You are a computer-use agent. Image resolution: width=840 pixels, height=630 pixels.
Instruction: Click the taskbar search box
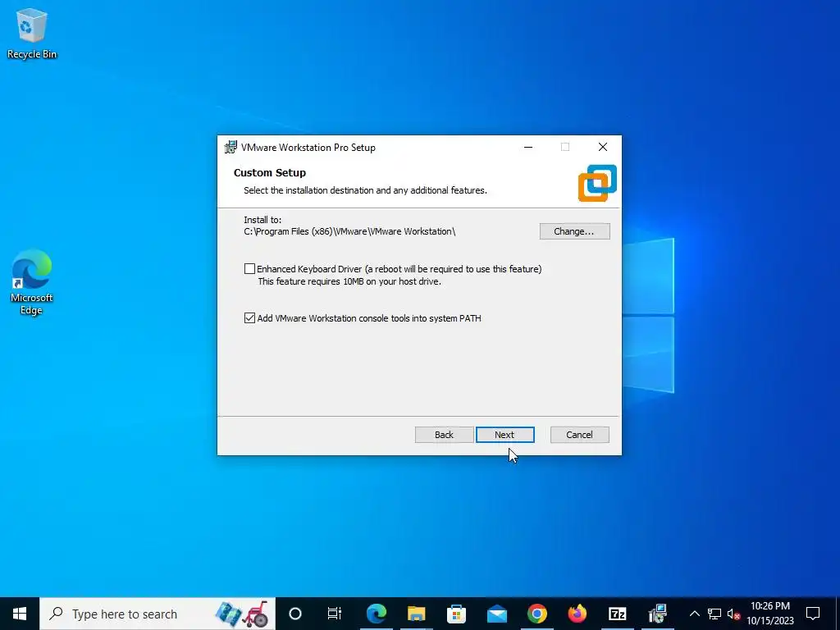tap(157, 614)
